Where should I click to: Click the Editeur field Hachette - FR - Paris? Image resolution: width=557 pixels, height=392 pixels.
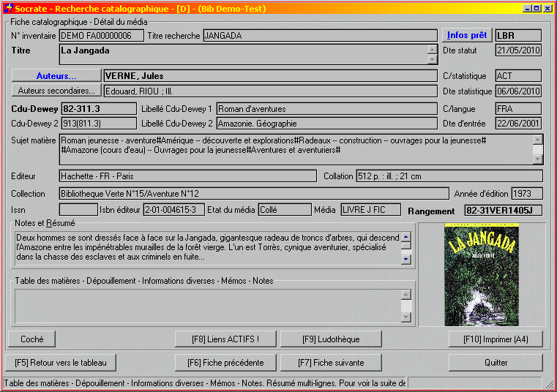(x=188, y=176)
